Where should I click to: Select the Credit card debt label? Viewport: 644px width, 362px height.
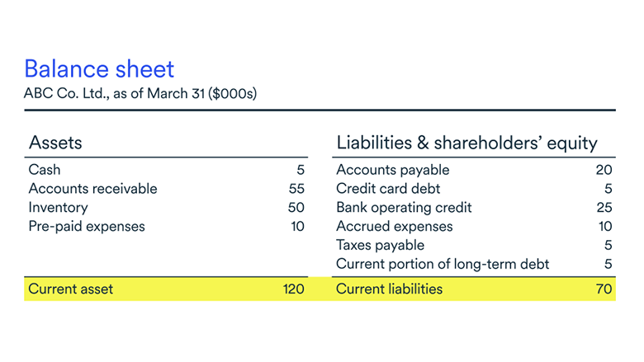[x=388, y=189]
